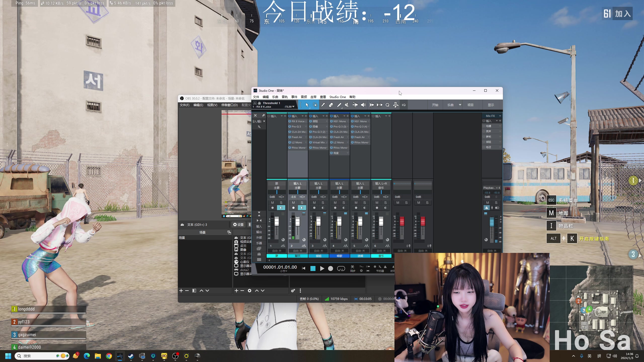Open Steam from the Windows taskbar

[x=131, y=356]
